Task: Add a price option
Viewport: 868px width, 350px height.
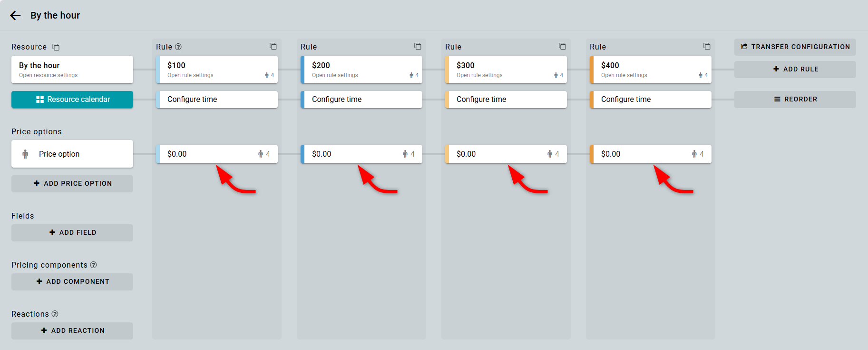Action: pyautogui.click(x=72, y=184)
